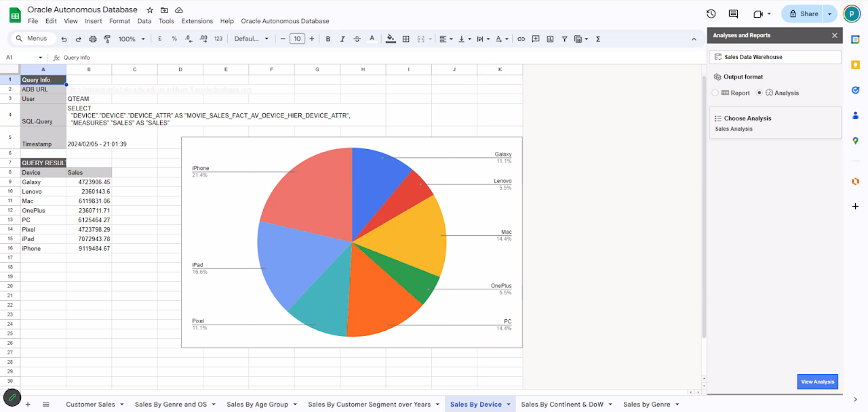Click the Insert chart icon

click(x=551, y=39)
